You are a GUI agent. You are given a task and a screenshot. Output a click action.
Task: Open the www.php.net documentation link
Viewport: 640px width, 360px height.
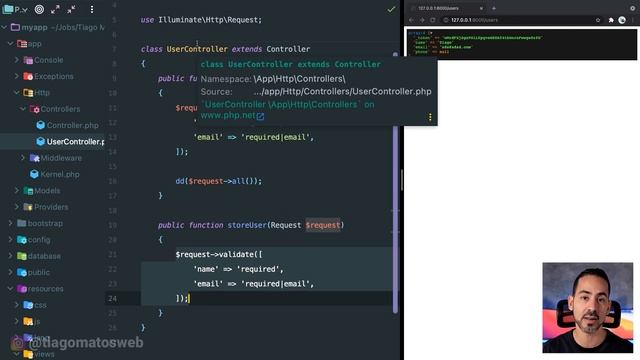pyautogui.click(x=232, y=116)
